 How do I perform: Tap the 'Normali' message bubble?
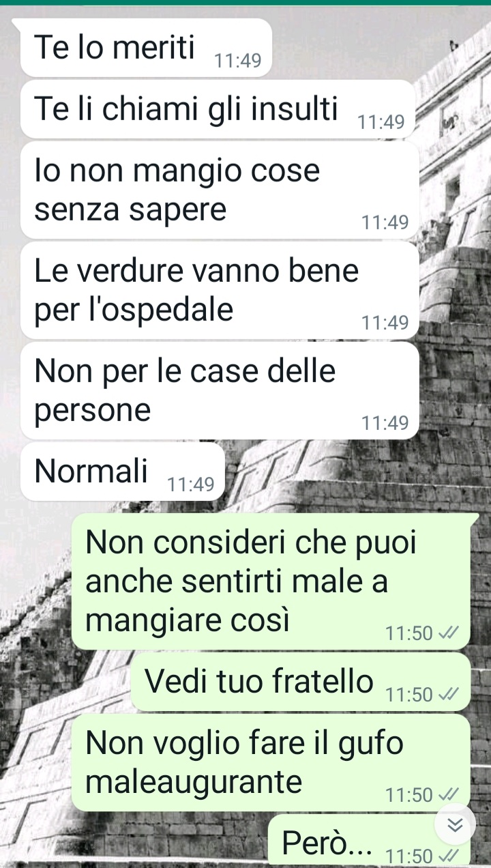[123, 472]
